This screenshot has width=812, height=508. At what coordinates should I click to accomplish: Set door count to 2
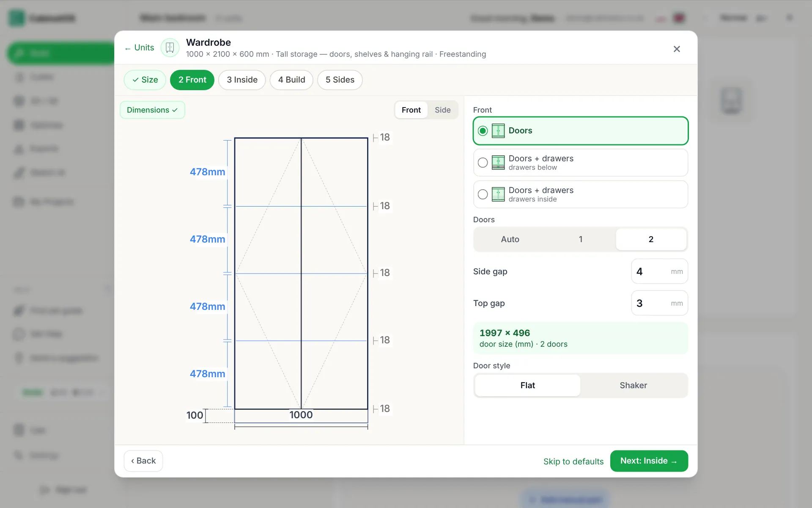point(651,240)
